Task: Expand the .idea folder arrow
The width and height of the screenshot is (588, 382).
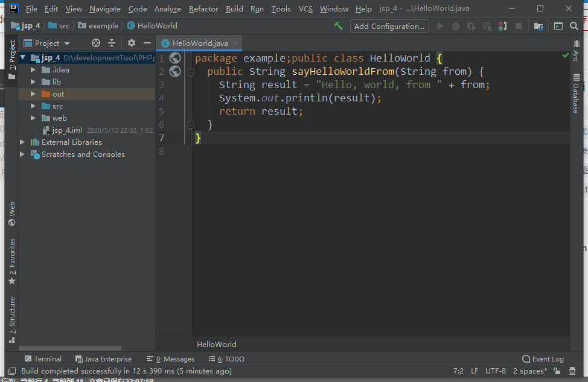Action: (x=33, y=70)
